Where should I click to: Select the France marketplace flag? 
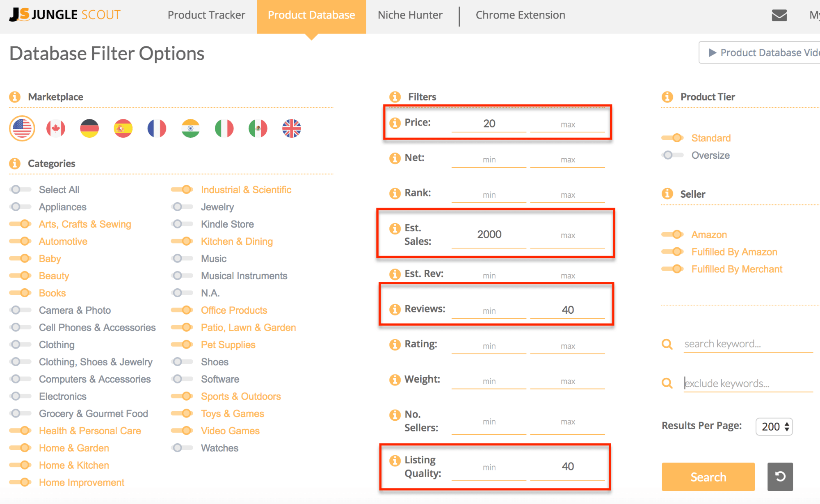point(157,128)
